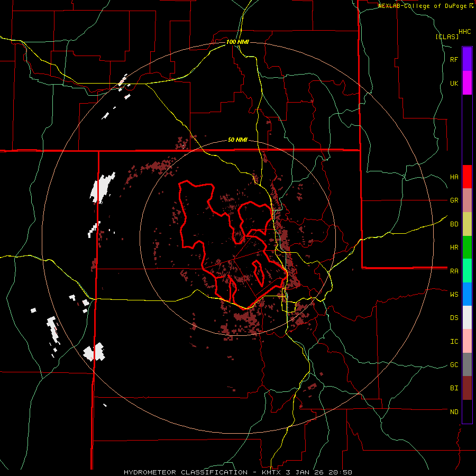The width and height of the screenshot is (476, 476).
Task: Click the "UK" legend label
Action: [454, 83]
